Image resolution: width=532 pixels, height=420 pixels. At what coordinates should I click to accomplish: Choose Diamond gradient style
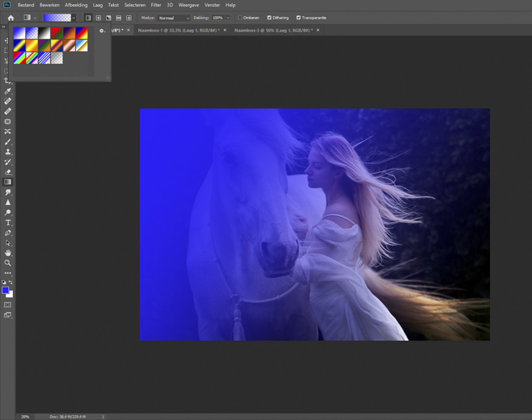point(129,18)
